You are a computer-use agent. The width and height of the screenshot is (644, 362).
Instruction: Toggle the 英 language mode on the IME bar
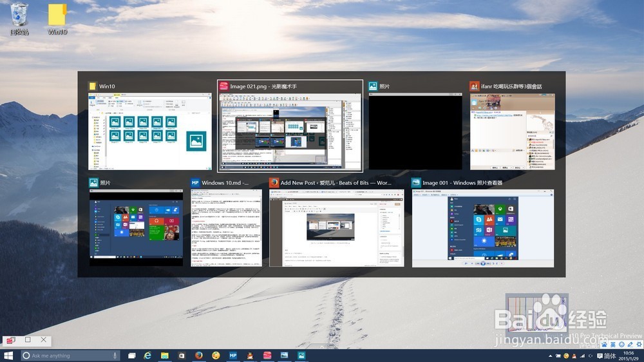(x=613, y=345)
